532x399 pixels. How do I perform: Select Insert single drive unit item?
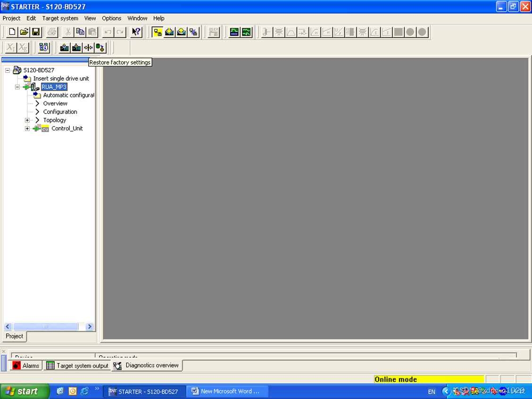coord(61,78)
